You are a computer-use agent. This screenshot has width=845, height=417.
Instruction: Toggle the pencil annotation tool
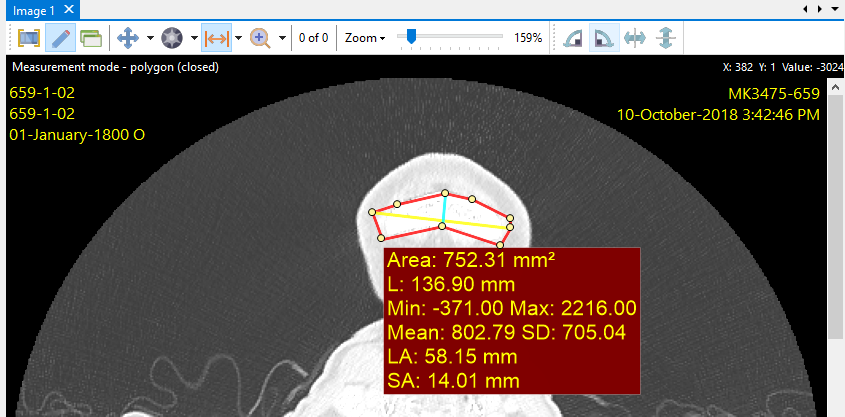[60, 38]
